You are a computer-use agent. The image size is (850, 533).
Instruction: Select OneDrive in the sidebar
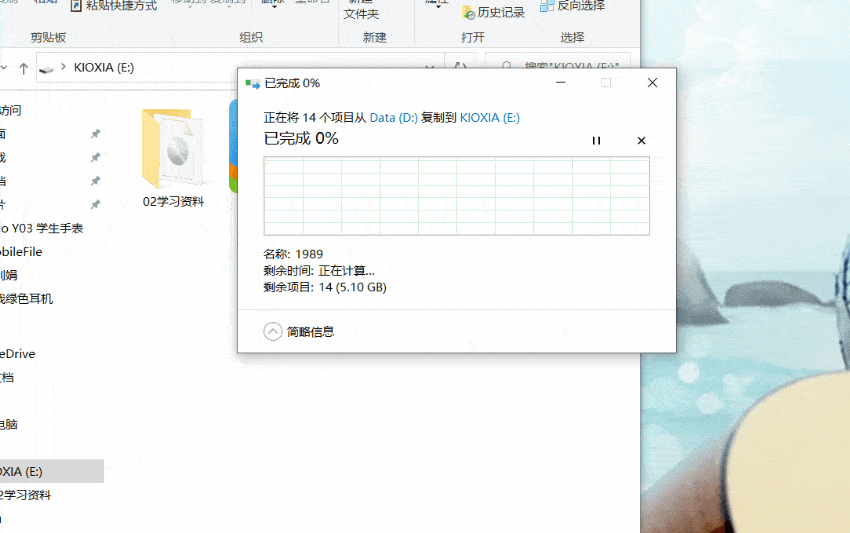click(x=17, y=354)
